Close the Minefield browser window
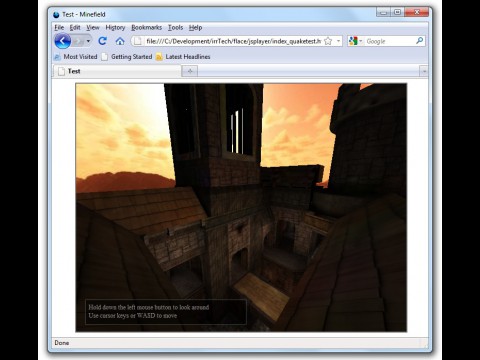Viewport: 480px width, 360px height. (x=416, y=12)
